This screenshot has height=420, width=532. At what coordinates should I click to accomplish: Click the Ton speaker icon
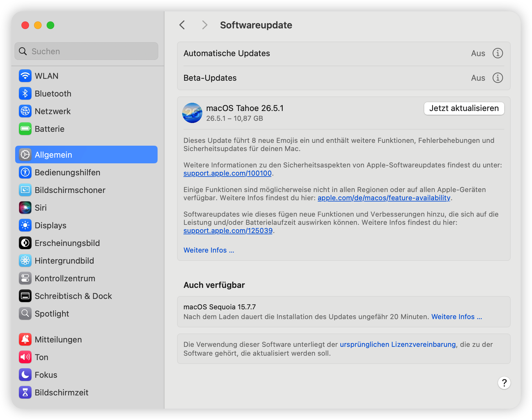(x=25, y=357)
